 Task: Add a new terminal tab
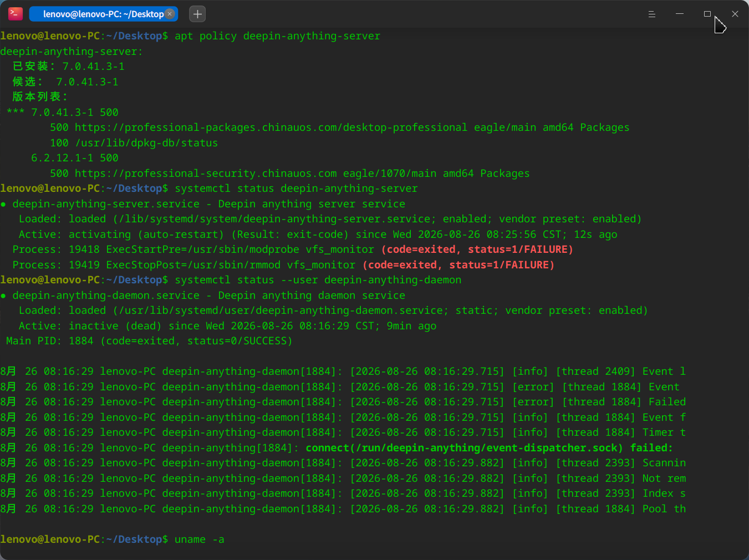(x=197, y=14)
